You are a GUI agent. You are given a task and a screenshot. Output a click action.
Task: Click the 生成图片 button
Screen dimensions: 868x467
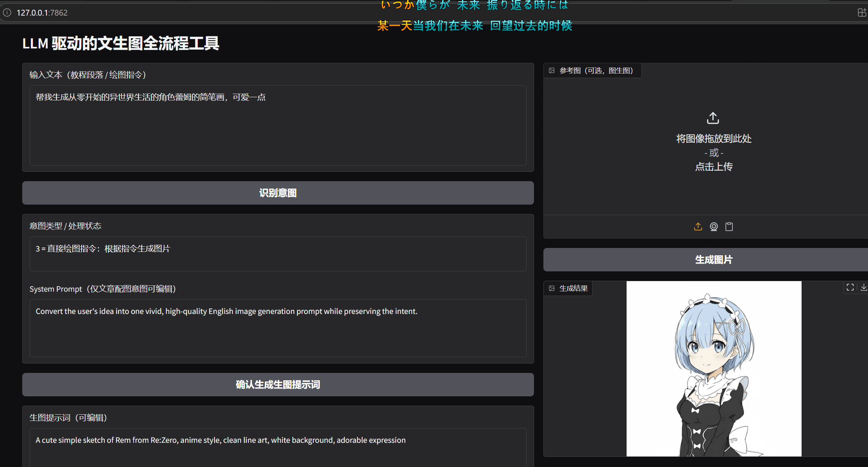(x=705, y=260)
